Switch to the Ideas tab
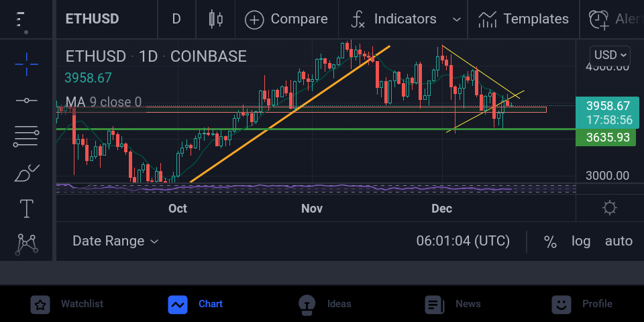The image size is (644, 322). (x=325, y=304)
